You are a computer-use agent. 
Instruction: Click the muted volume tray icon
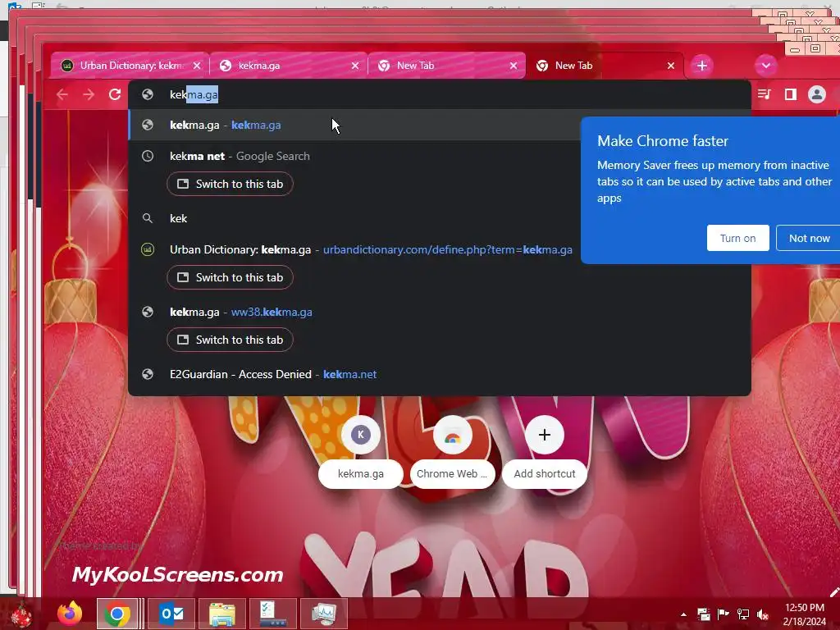pos(763,614)
